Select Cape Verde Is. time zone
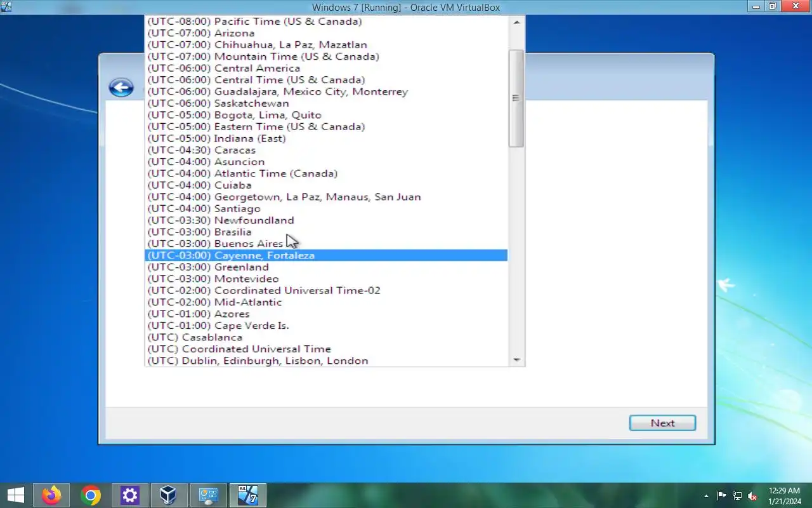Image resolution: width=812 pixels, height=508 pixels. (x=326, y=326)
